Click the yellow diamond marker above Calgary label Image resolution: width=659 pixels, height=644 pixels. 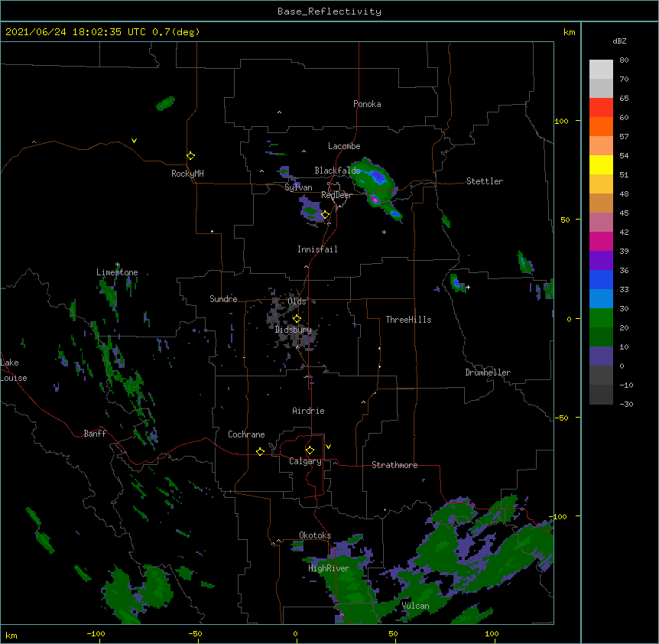(x=310, y=450)
